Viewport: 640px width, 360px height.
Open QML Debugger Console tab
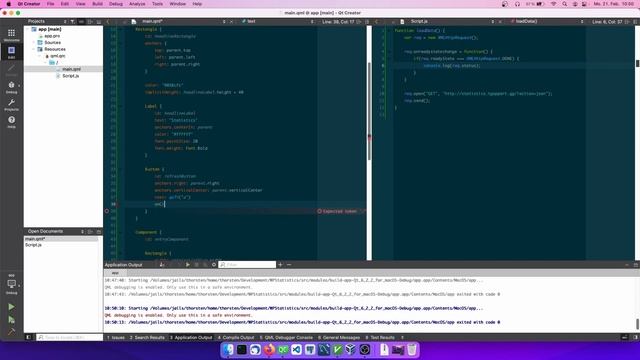(286, 338)
